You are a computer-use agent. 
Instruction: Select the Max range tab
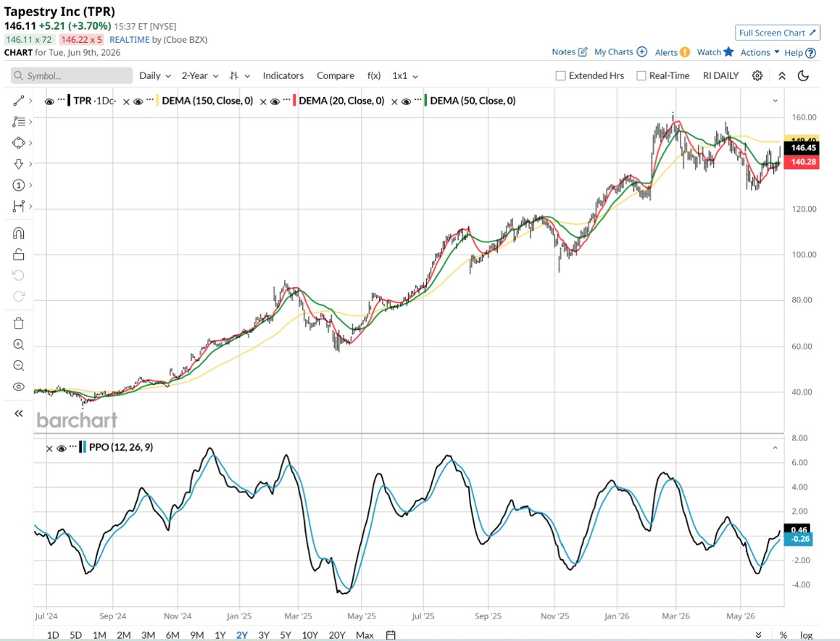click(365, 635)
